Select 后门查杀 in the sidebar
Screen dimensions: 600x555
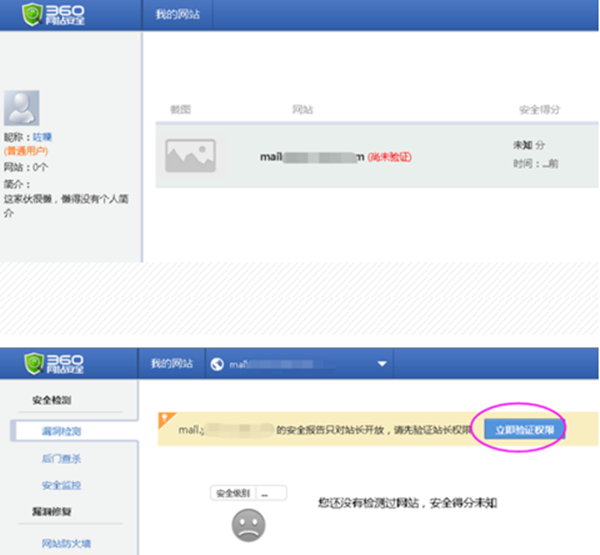click(x=61, y=459)
